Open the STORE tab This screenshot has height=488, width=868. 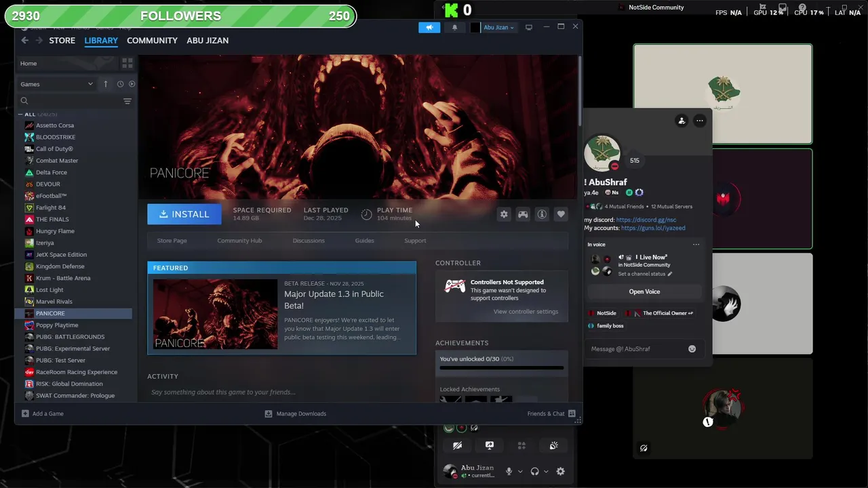[x=62, y=41]
